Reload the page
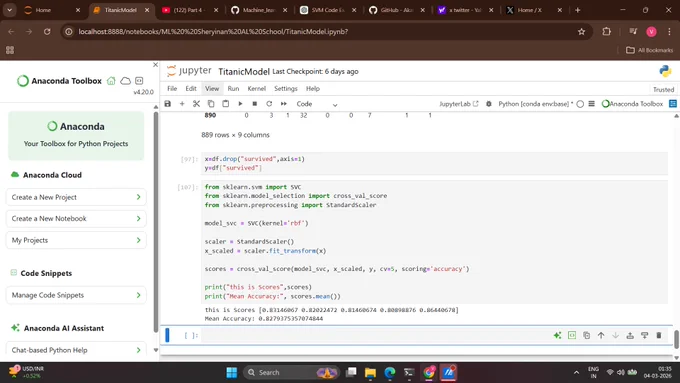680x383 pixels. click(47, 32)
